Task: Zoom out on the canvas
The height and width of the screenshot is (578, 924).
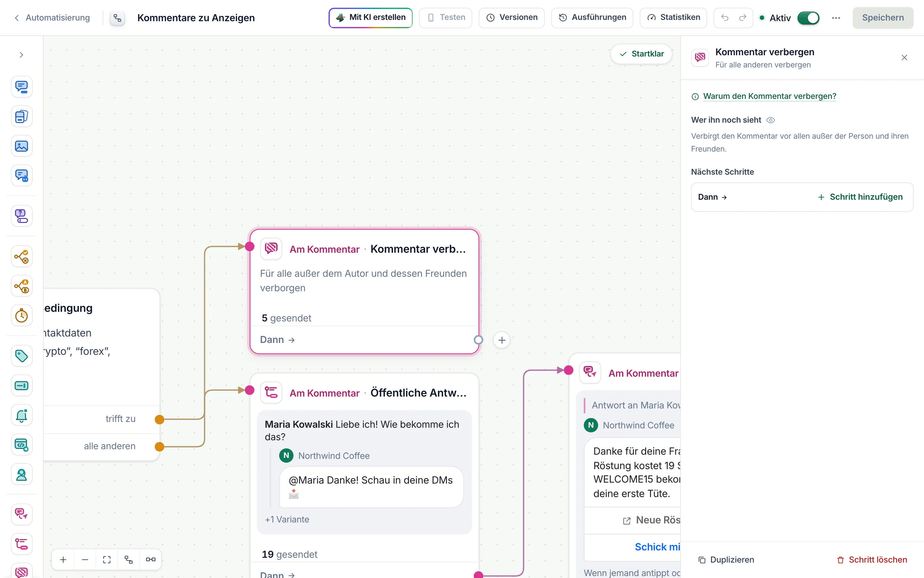Action: 85,560
